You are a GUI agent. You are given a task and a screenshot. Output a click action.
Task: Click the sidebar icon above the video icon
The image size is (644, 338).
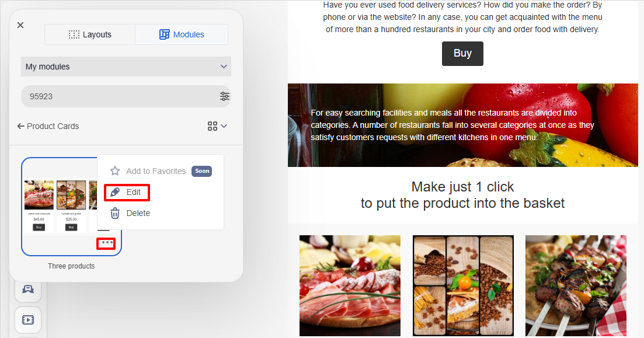click(x=28, y=290)
